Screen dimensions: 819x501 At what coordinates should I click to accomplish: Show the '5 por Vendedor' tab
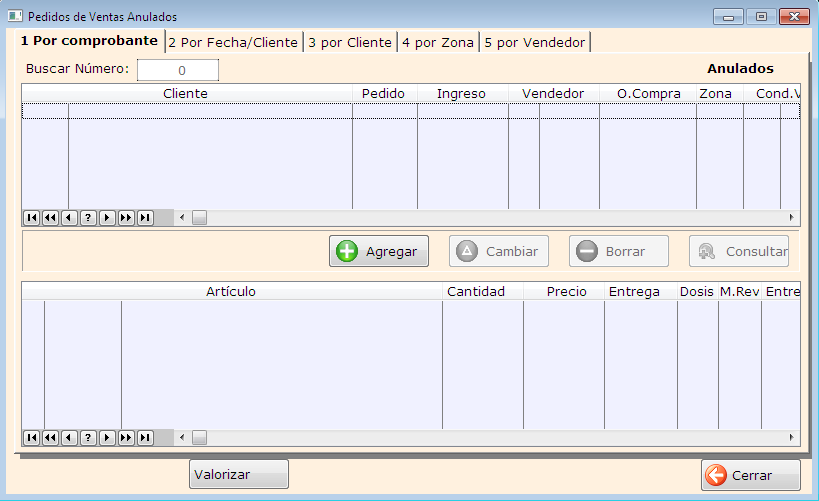coord(535,42)
